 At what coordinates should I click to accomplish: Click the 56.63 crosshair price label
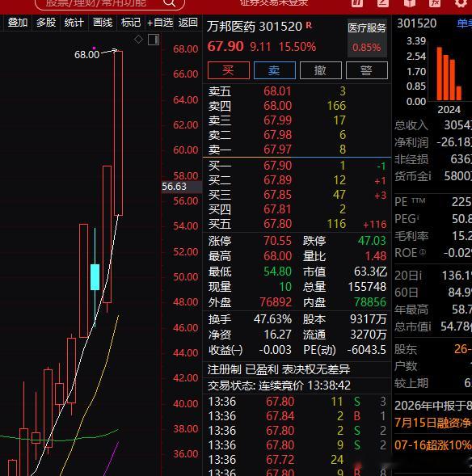point(182,187)
